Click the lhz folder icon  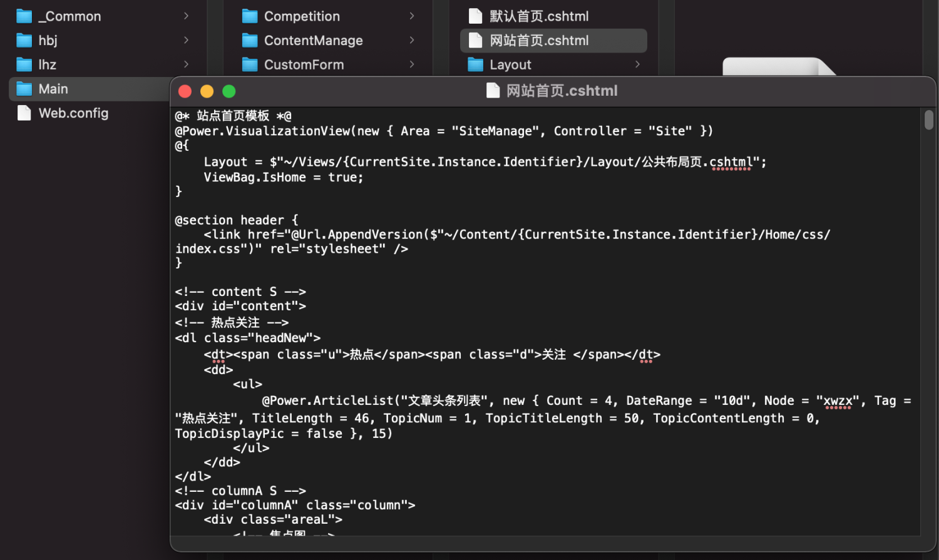pos(24,64)
